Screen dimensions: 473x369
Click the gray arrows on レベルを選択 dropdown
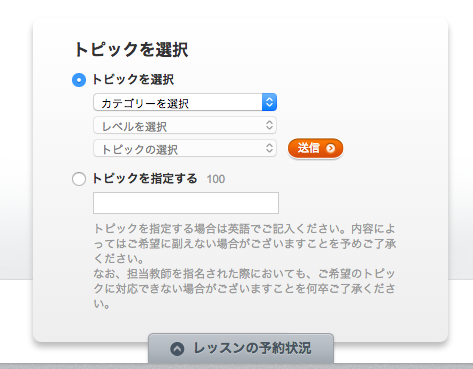click(x=269, y=125)
